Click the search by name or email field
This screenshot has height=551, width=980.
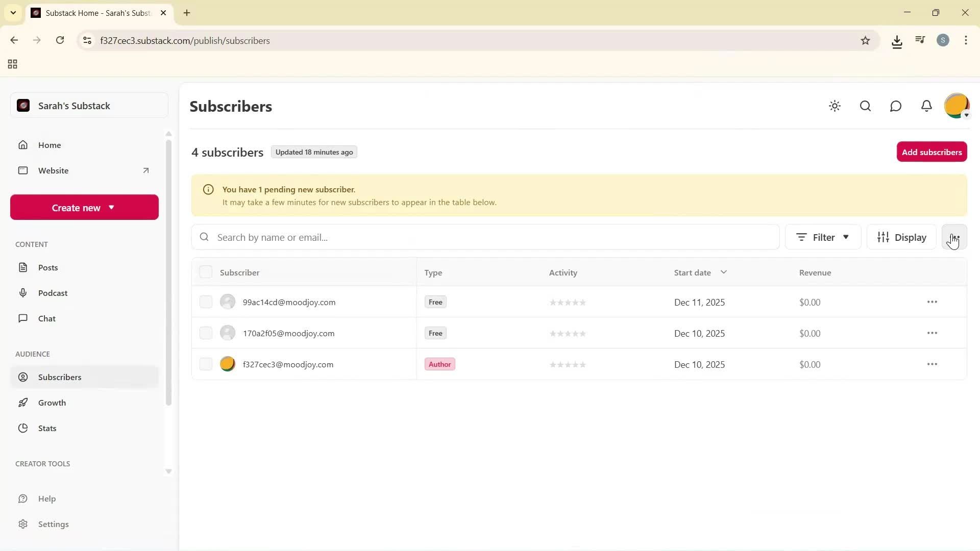coord(485,237)
